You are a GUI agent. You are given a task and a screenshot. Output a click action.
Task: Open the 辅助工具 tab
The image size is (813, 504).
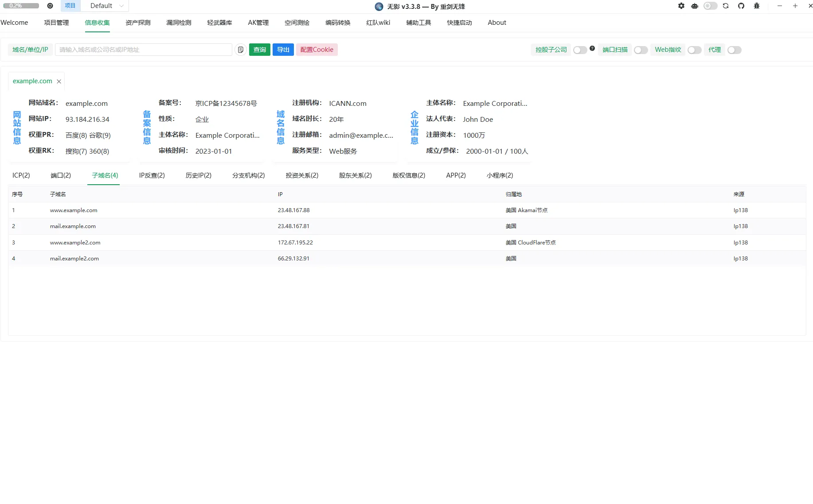point(418,23)
